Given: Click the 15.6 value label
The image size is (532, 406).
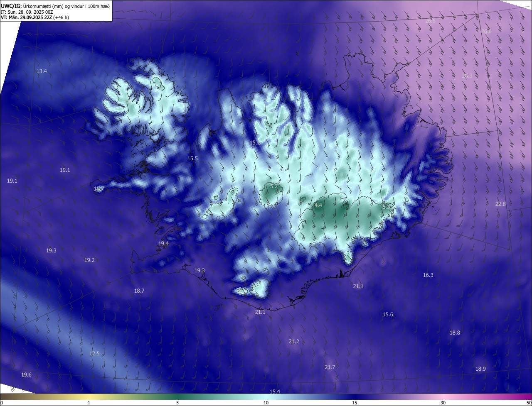Looking at the screenshot, I should 388,314.
